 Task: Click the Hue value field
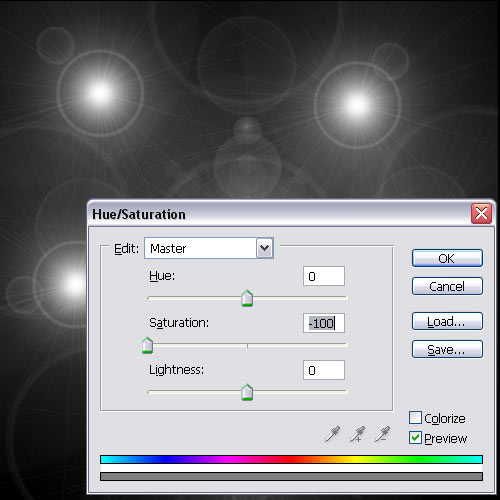[x=324, y=276]
